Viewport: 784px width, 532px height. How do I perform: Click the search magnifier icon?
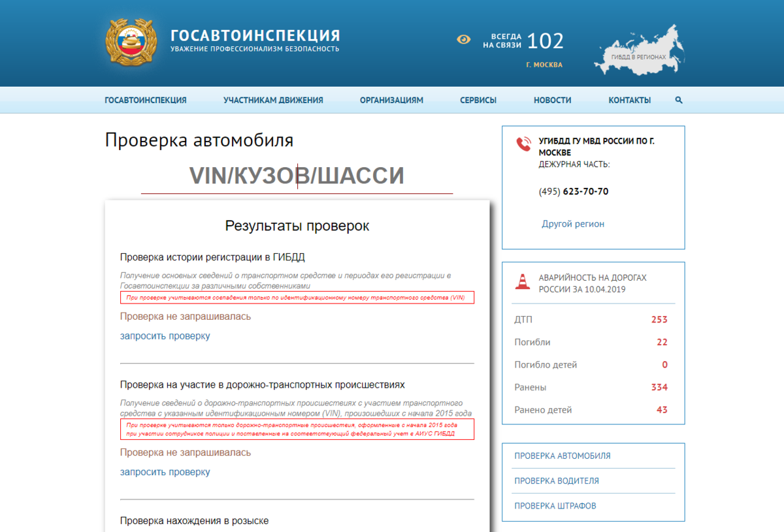click(x=679, y=100)
